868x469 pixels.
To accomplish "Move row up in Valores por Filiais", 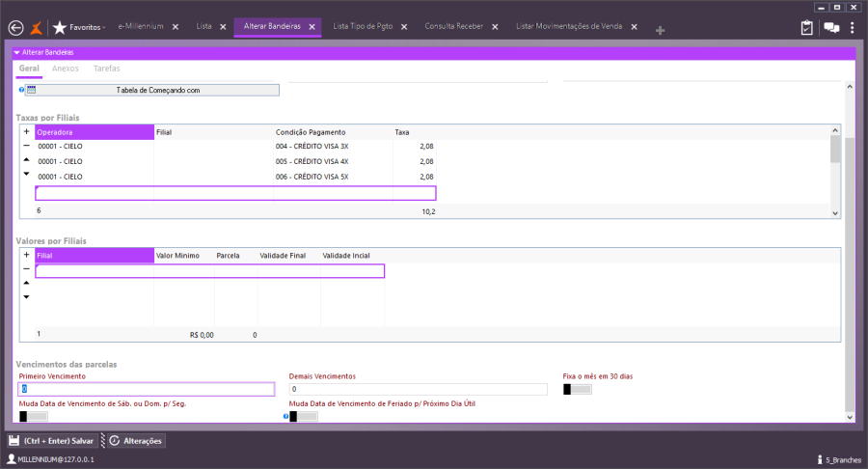I will click(x=27, y=283).
